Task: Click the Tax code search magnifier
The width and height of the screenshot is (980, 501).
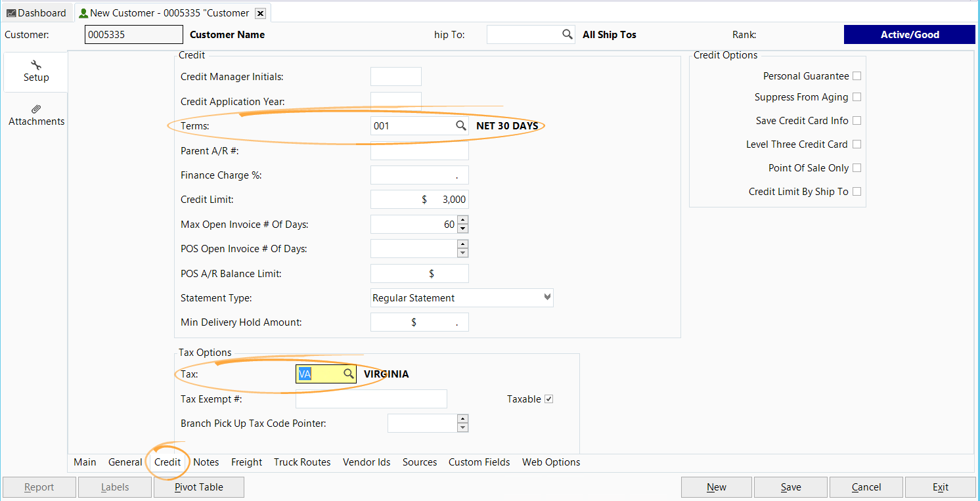Action: coord(348,374)
